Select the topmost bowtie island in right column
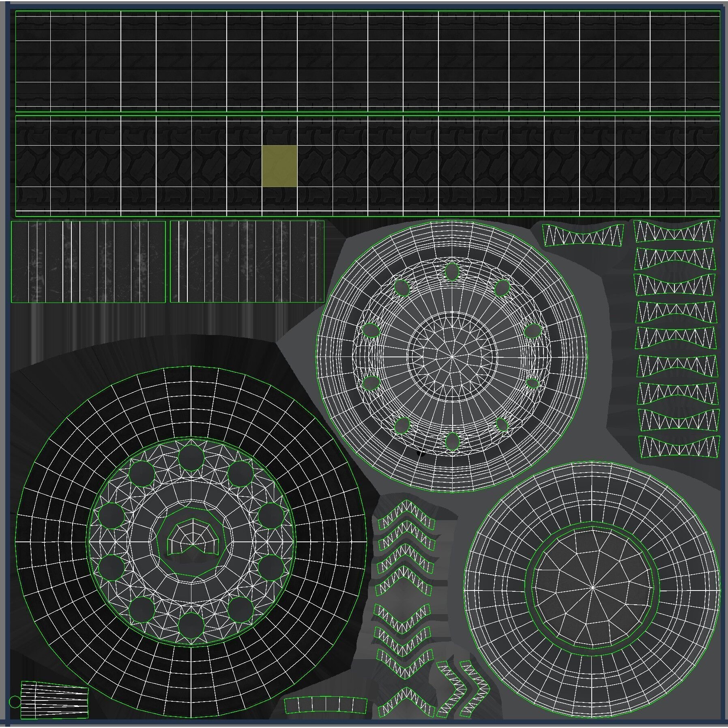Image resolution: width=728 pixels, height=728 pixels. 674,232
